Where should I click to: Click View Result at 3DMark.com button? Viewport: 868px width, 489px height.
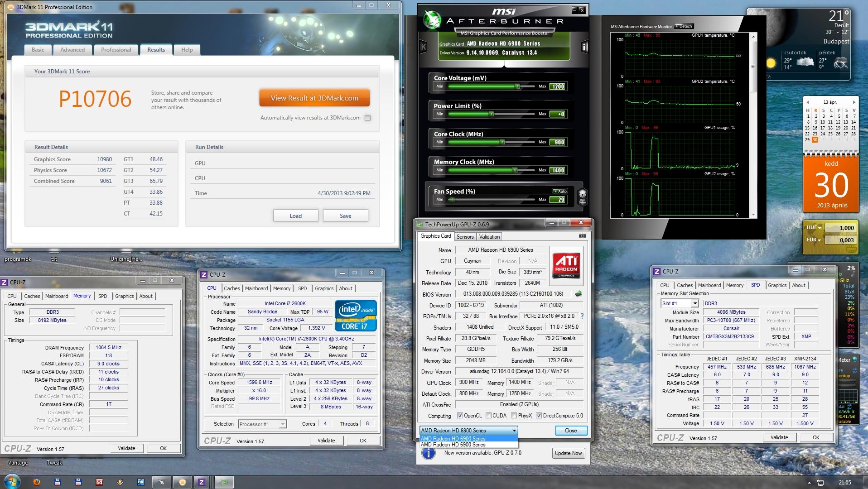(x=314, y=98)
